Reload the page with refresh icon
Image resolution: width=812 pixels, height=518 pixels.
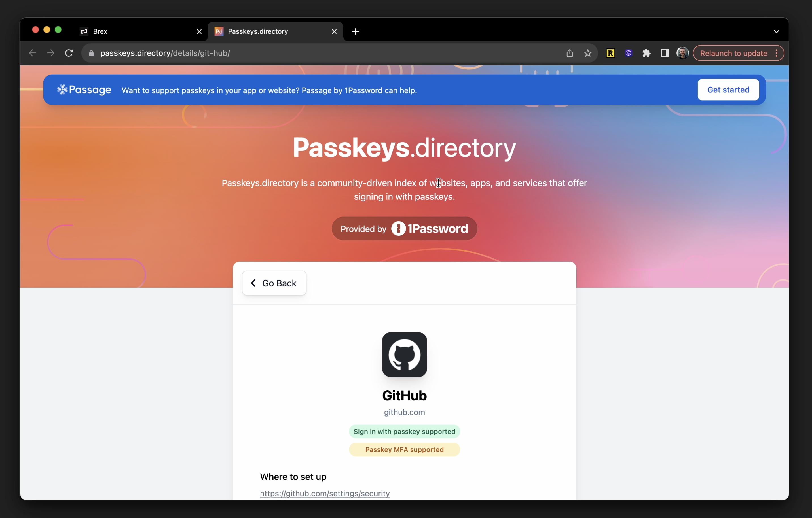click(69, 53)
